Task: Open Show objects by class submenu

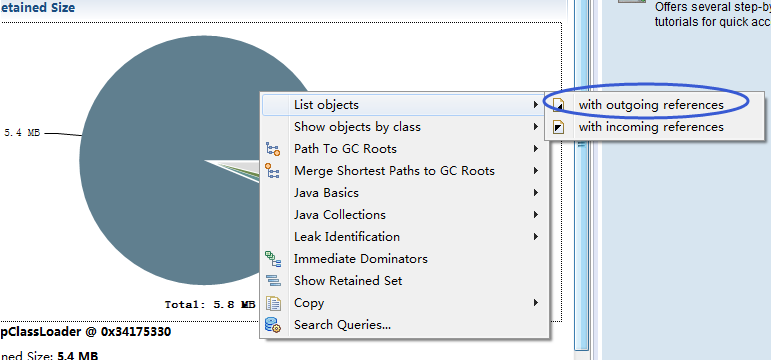Action: pos(404,127)
